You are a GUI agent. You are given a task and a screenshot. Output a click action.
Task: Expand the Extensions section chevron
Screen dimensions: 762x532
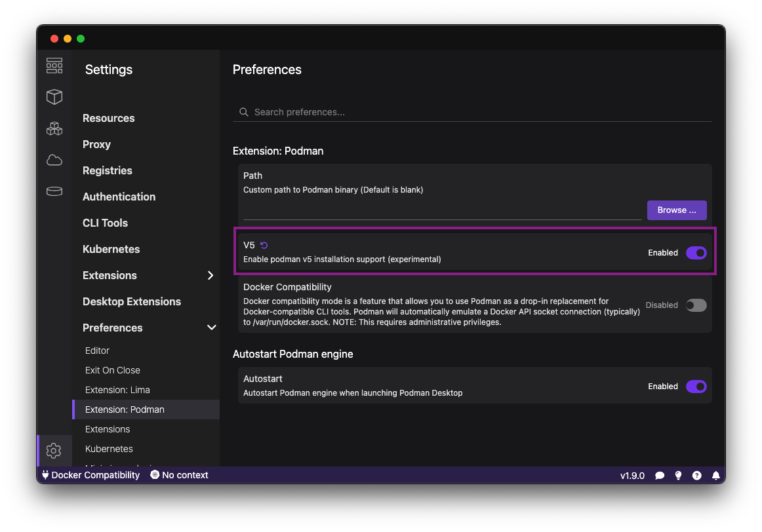(x=211, y=275)
